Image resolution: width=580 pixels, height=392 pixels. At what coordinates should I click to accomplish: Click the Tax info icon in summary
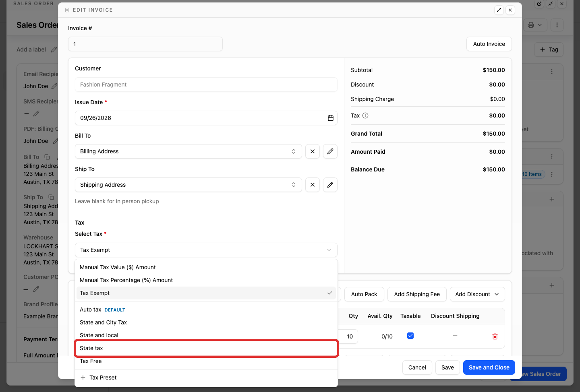coord(365,116)
